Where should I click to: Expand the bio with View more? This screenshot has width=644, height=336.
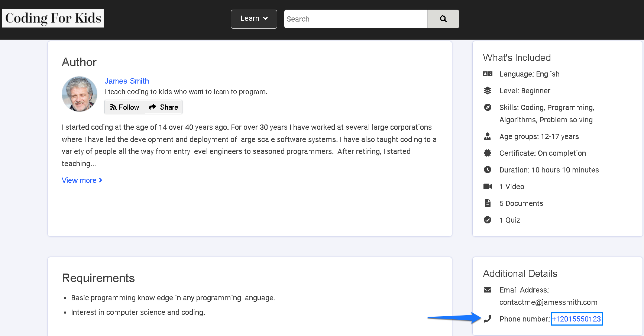[x=82, y=180]
